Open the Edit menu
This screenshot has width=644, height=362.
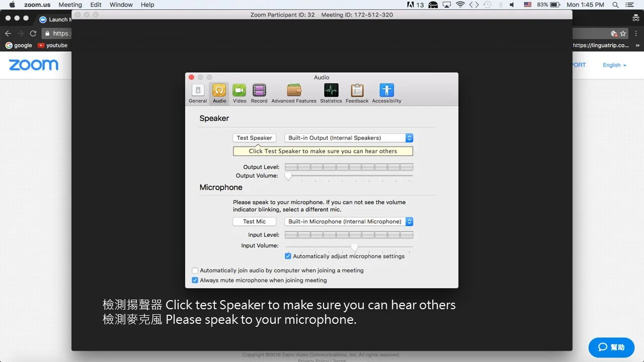point(96,5)
